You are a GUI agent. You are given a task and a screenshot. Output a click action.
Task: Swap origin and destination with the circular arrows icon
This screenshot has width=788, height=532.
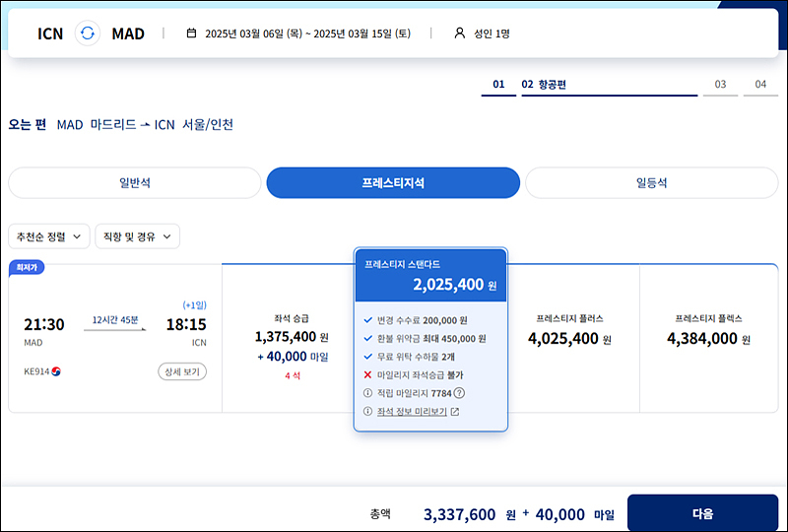point(88,33)
